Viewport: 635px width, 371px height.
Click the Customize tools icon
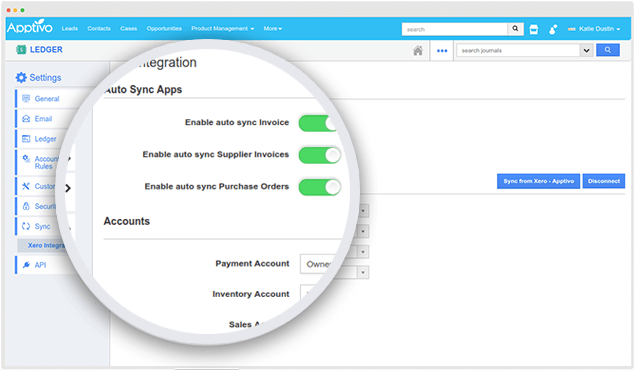[x=26, y=186]
